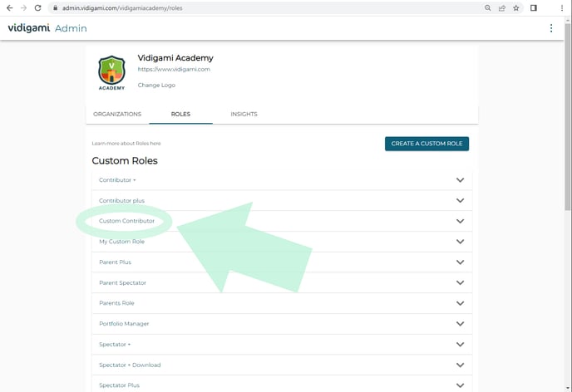
Task: Expand the Spectator Plus role chevron
Action: coord(460,385)
